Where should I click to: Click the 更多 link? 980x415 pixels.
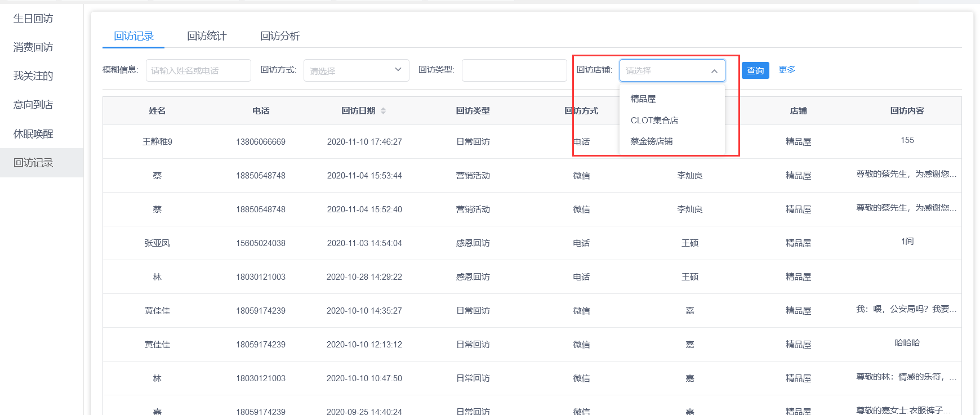(787, 70)
